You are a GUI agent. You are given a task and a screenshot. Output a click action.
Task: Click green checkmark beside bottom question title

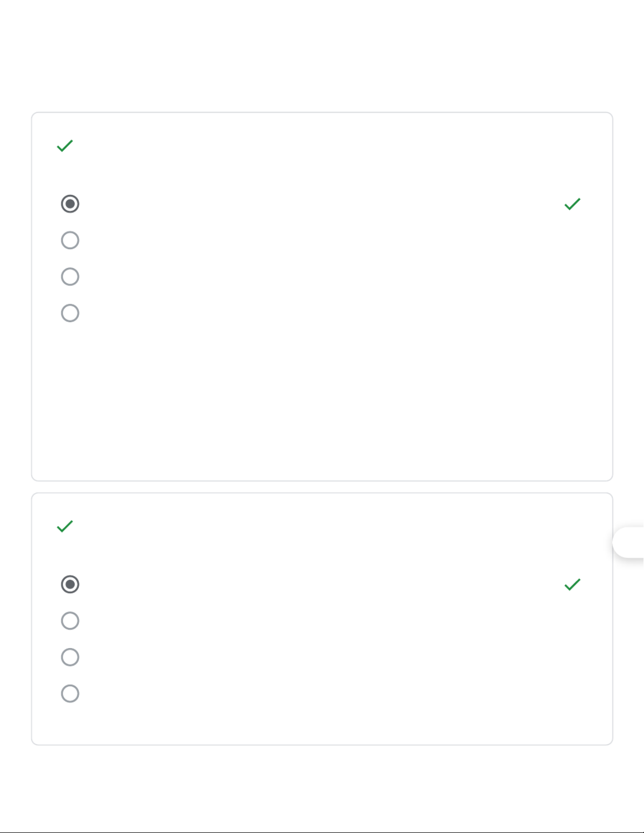coord(65,526)
